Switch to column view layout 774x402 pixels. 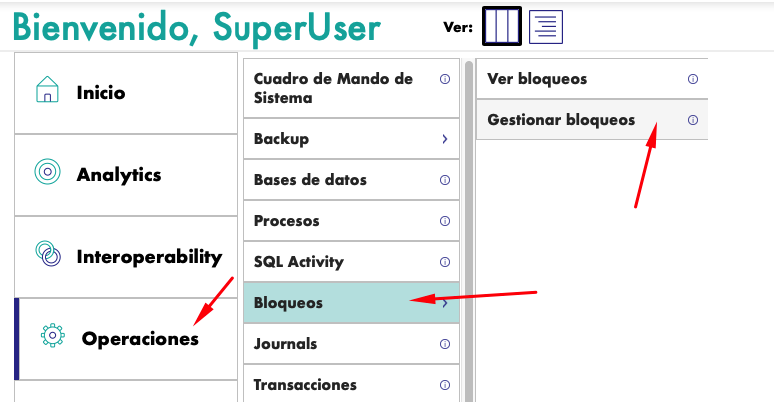point(502,27)
